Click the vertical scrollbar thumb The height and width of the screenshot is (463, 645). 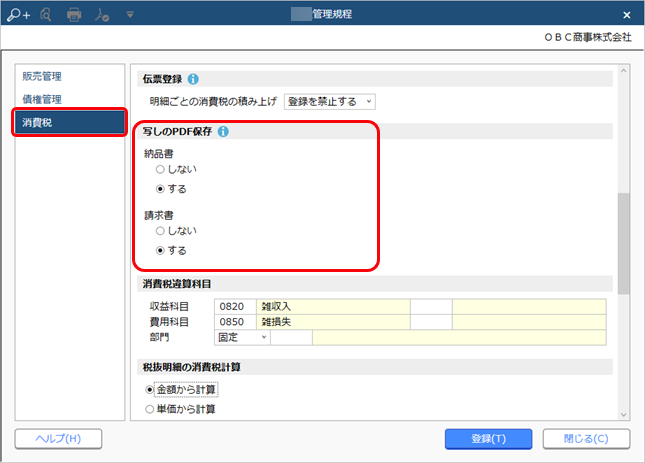624,243
